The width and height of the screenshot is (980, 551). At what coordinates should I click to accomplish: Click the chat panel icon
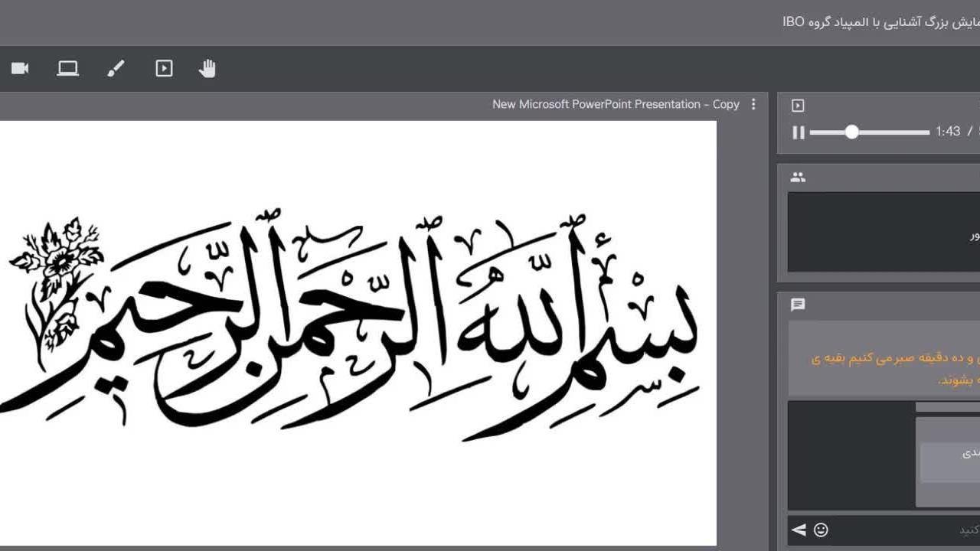798,305
